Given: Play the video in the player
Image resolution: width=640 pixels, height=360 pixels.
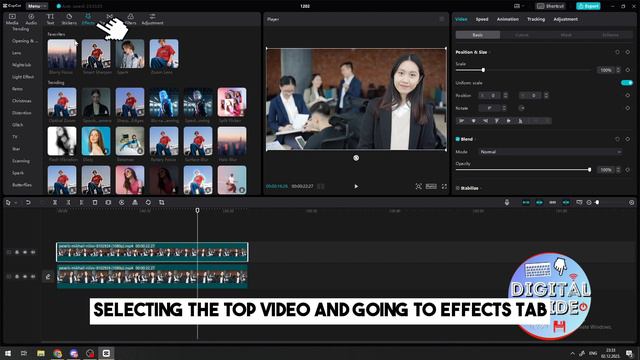Looking at the screenshot, I should 356,187.
